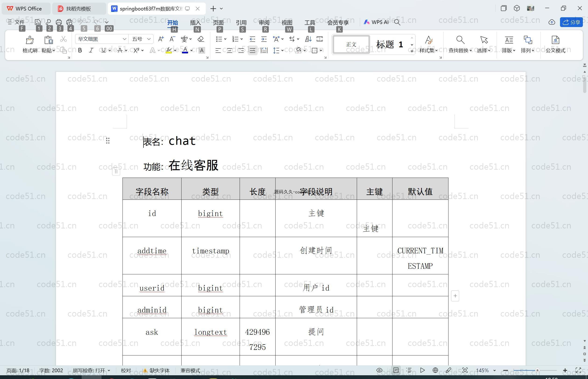Increase font size with A+ icon
588x379 pixels.
click(161, 39)
